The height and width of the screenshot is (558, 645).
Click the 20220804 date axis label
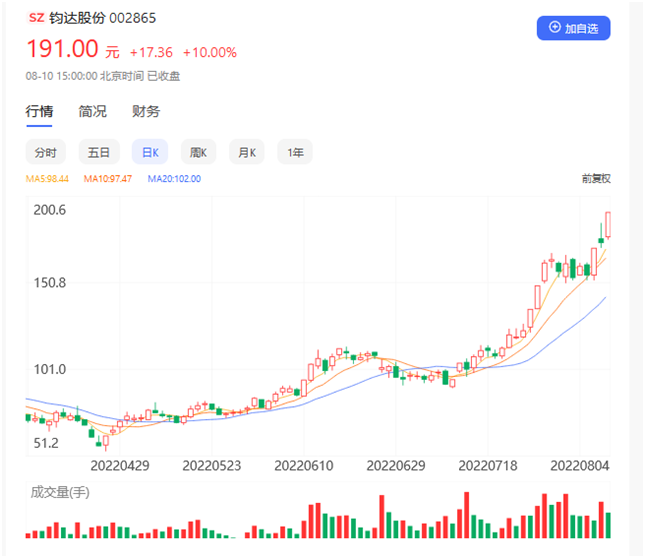coord(580,466)
